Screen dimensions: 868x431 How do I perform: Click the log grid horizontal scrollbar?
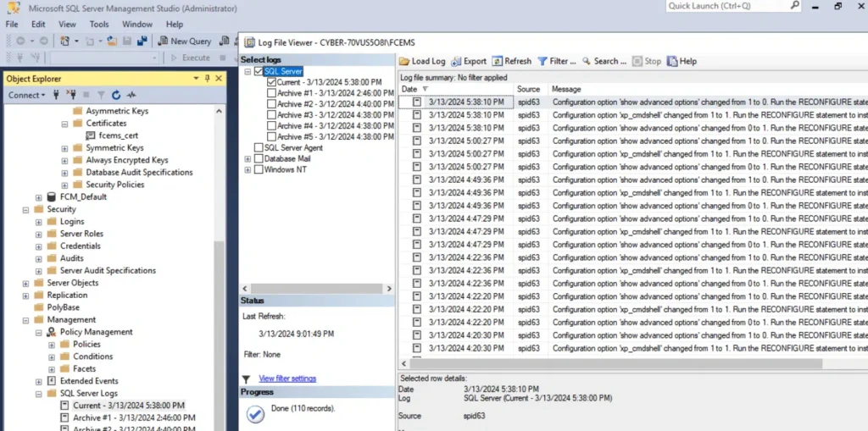coord(615,363)
